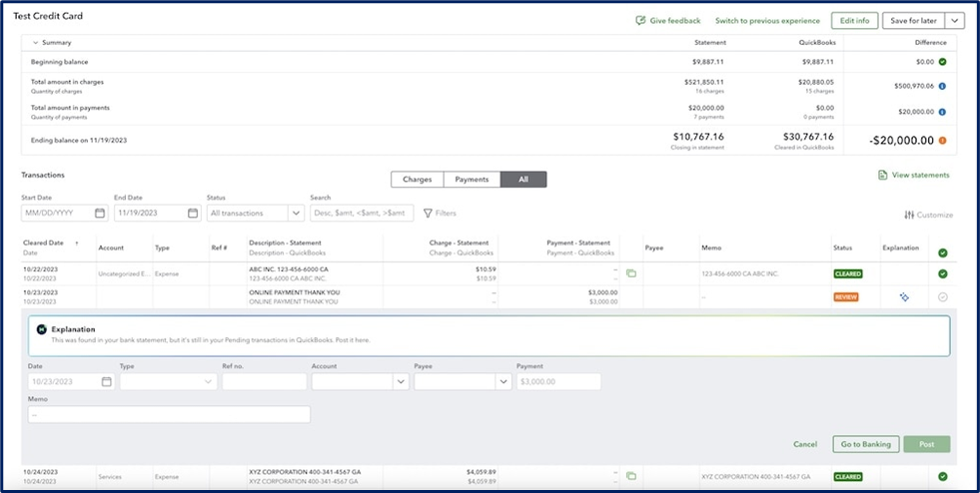Open calendar picker for Start Date
The height and width of the screenshot is (493, 980).
[100, 213]
